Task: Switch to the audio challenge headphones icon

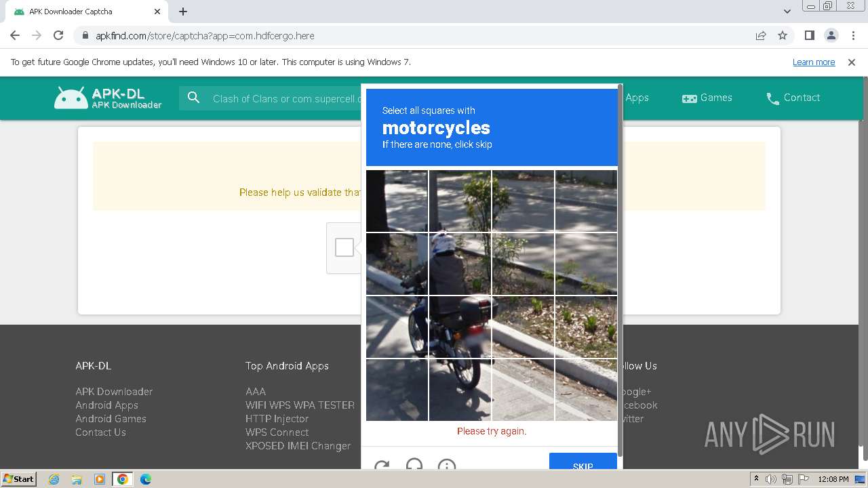Action: tap(414, 464)
